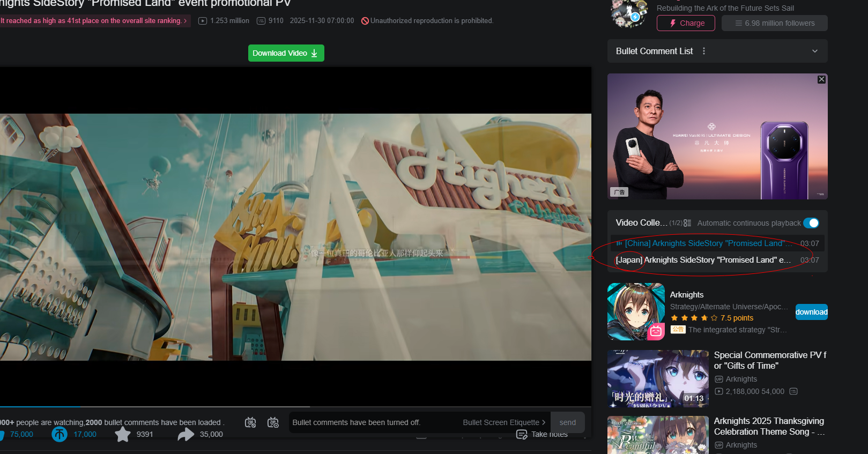Click the date 2025-11-30 07:00:00

click(x=322, y=21)
